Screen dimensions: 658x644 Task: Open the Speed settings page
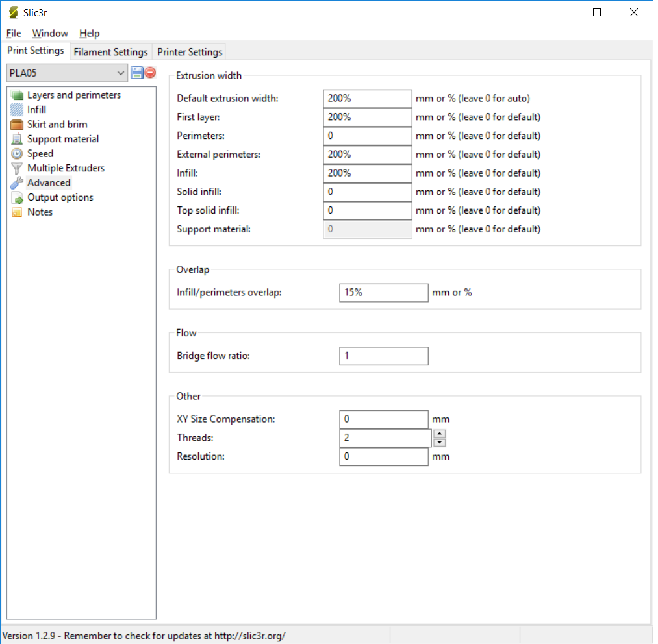(40, 154)
